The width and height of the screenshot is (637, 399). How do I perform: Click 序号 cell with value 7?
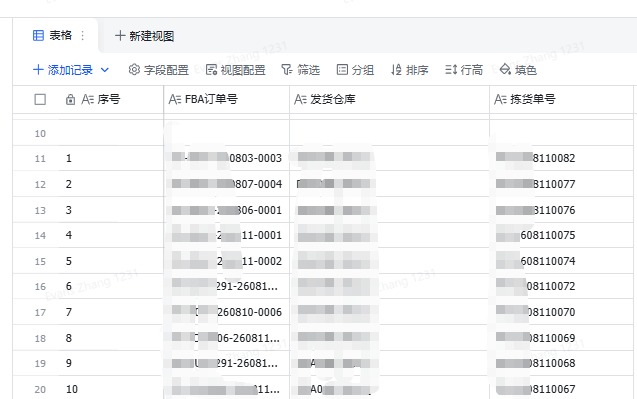pyautogui.click(x=112, y=312)
